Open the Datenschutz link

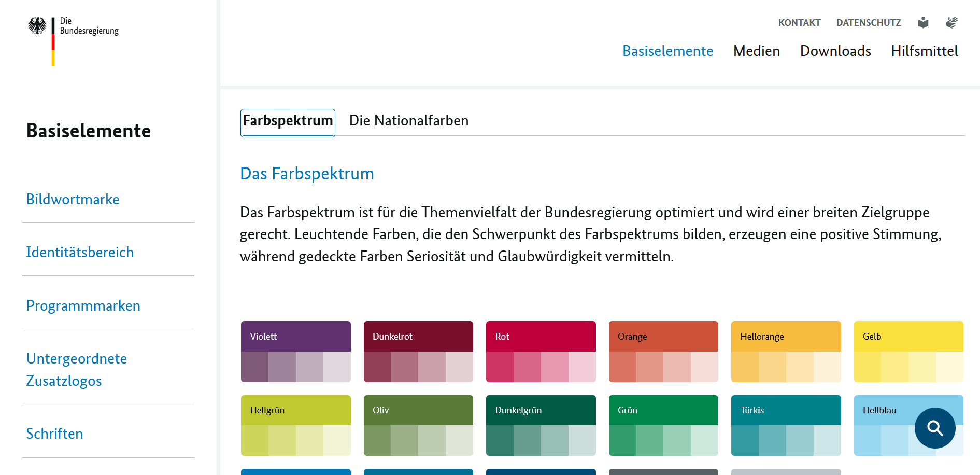(x=869, y=23)
